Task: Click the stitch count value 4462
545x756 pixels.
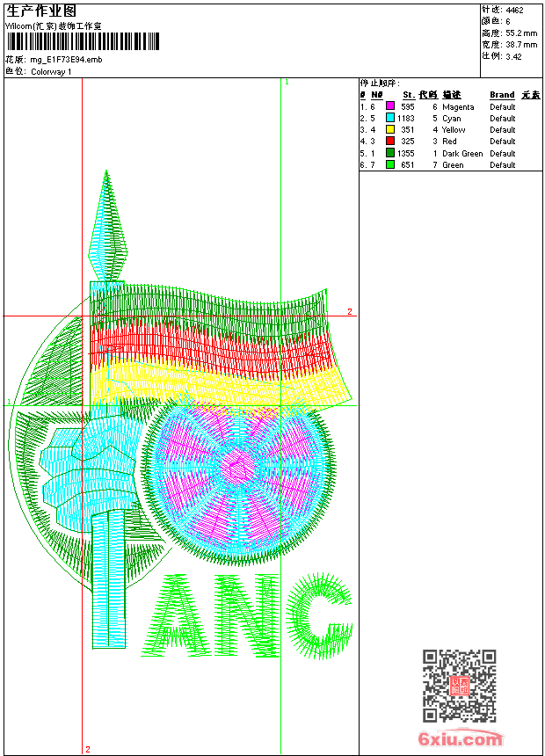Action: click(514, 10)
